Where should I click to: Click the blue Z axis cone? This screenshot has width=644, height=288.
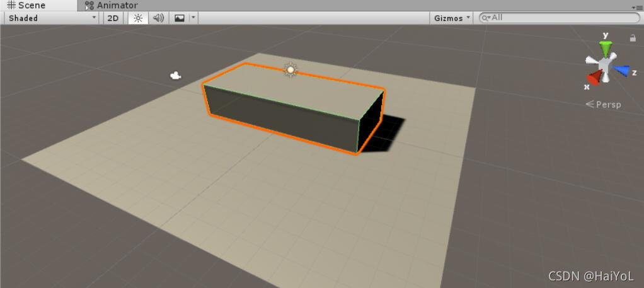(x=622, y=70)
